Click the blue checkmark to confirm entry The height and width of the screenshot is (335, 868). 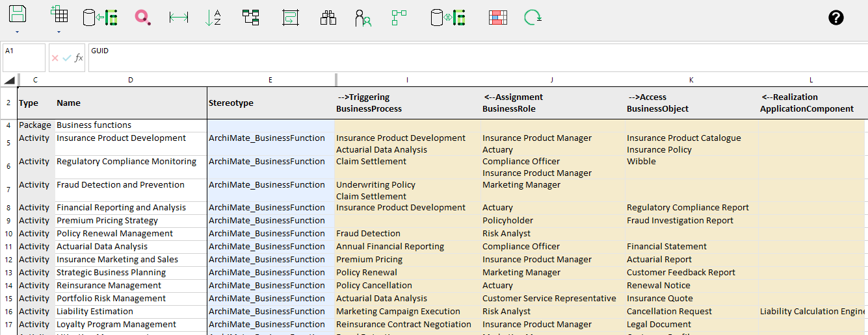pos(67,58)
